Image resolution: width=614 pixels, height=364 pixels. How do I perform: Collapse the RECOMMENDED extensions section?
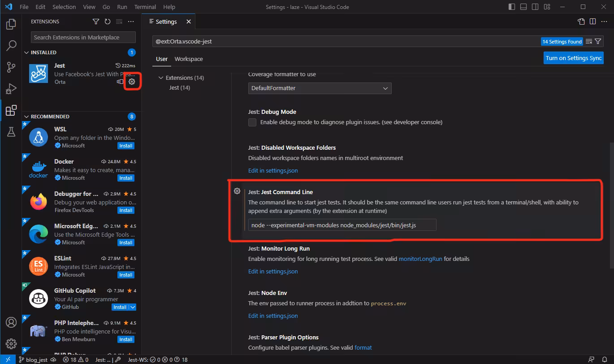click(26, 117)
